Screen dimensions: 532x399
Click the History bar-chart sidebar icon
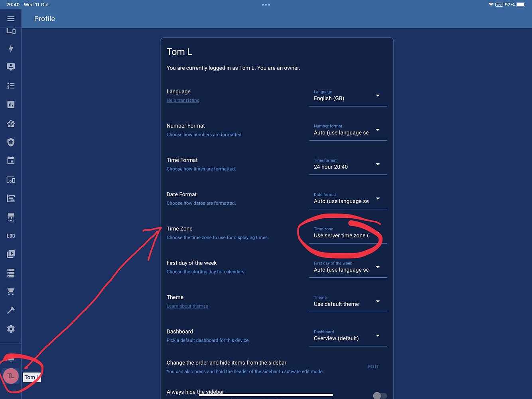pyautogui.click(x=11, y=104)
